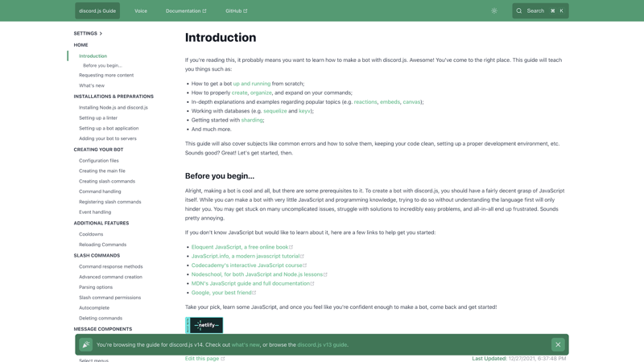Image resolution: width=644 pixels, height=362 pixels.
Task: Click the Edit this page external icon
Action: 223,359
